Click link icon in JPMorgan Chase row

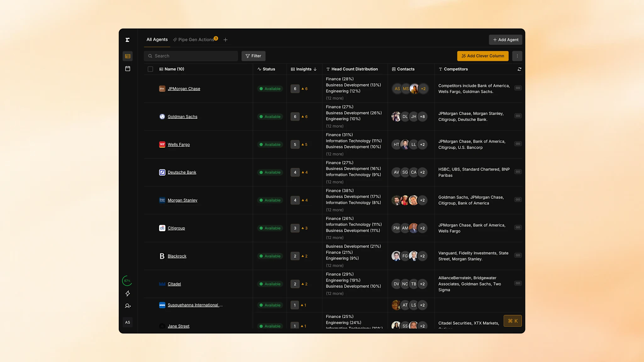point(518,88)
